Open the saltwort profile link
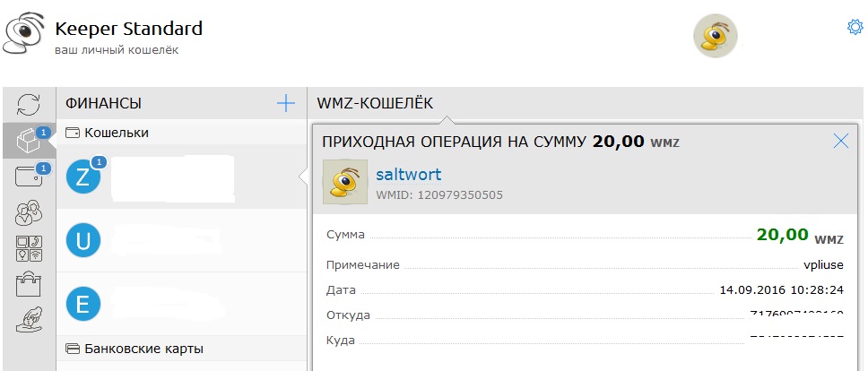This screenshot has height=371, width=868. [x=409, y=174]
